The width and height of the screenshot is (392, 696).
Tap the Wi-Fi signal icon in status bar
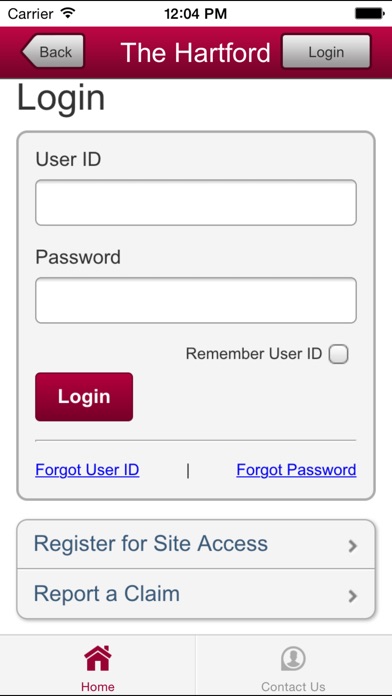pyautogui.click(x=68, y=13)
